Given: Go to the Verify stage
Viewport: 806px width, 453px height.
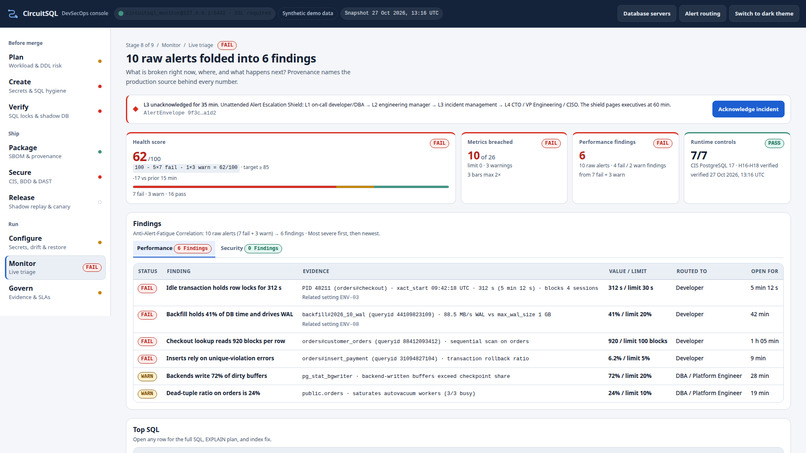Looking at the screenshot, I should [x=55, y=111].
